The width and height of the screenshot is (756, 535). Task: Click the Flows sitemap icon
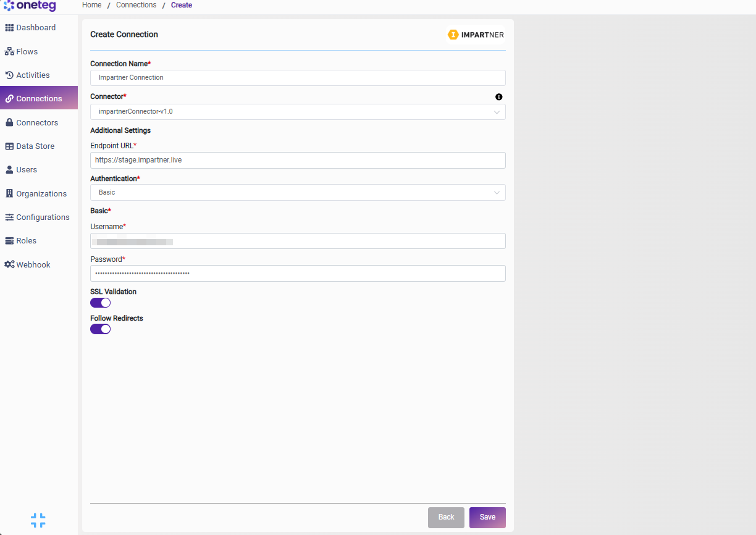(x=9, y=52)
